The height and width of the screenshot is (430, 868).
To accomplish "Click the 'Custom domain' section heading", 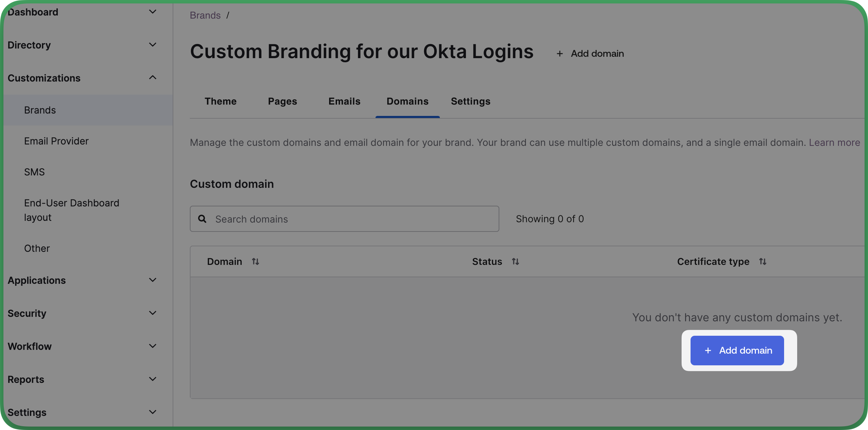I will pos(232,184).
